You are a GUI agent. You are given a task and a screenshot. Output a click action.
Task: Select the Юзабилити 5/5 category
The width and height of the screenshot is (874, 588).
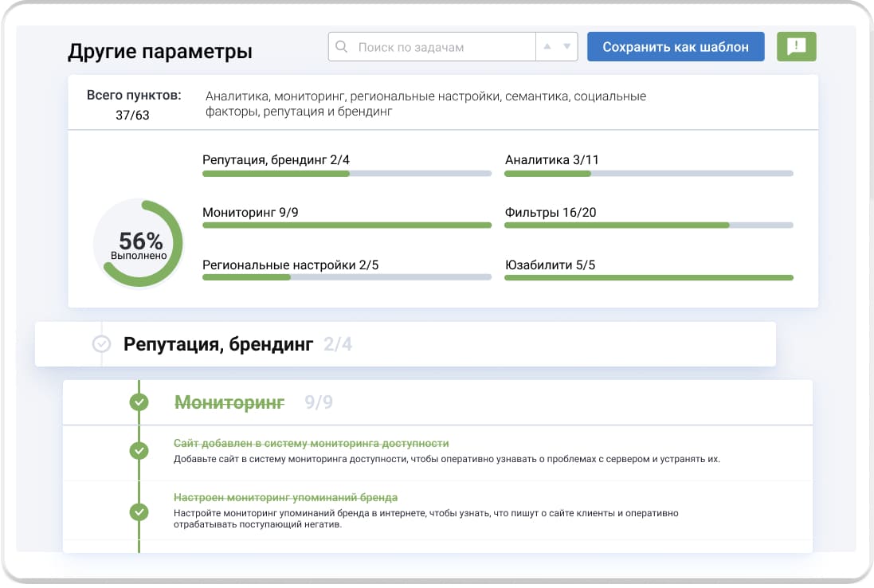click(550, 265)
